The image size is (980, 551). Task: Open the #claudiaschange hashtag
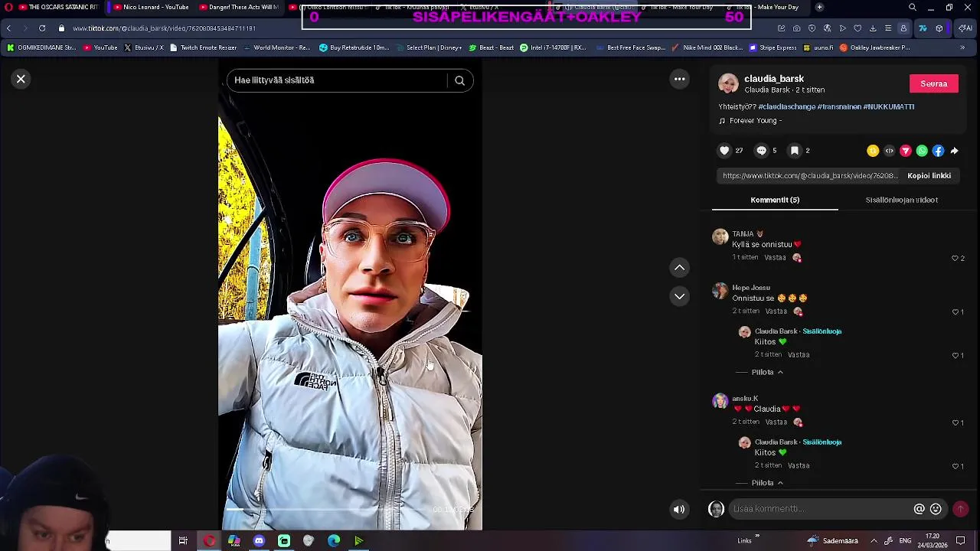click(x=786, y=106)
